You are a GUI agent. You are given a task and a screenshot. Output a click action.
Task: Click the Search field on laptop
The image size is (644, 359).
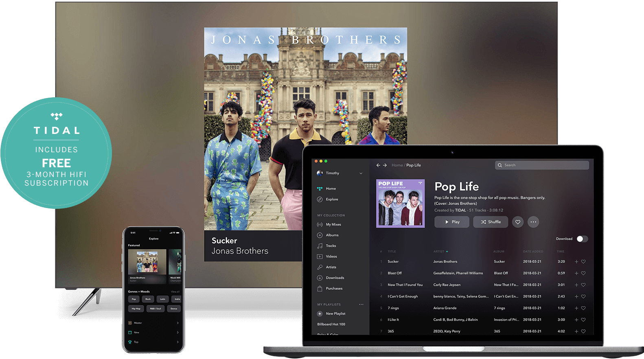coord(542,165)
